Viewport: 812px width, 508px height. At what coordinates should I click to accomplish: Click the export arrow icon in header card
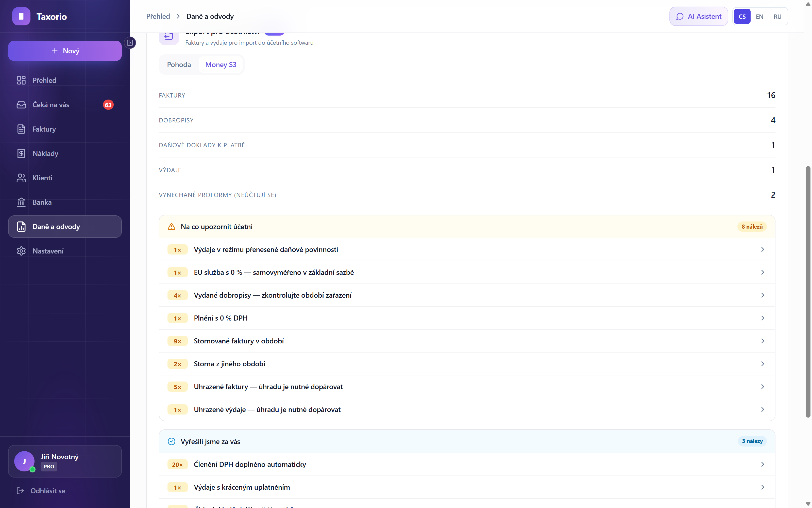coord(169,36)
